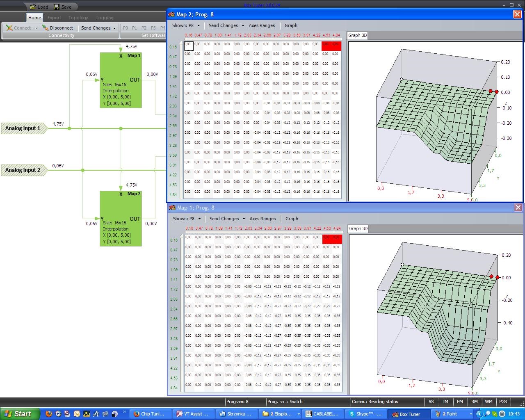This screenshot has height=420, width=525.
Task: Click Axes Ranges in Map 2 window
Action: coord(262,25)
